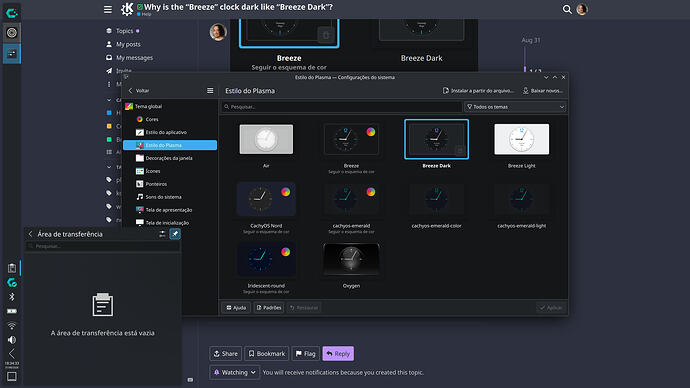Select Ícones in settings sidebar

click(x=170, y=171)
